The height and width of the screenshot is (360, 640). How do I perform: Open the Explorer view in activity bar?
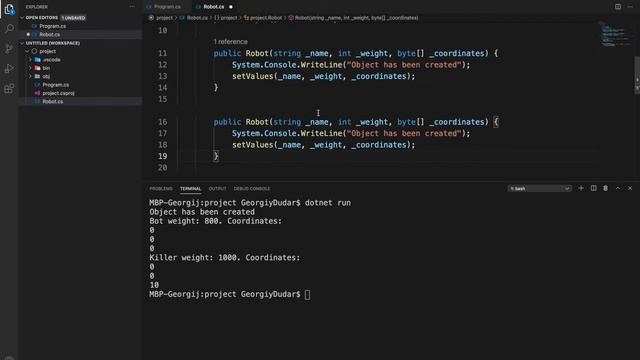point(9,9)
